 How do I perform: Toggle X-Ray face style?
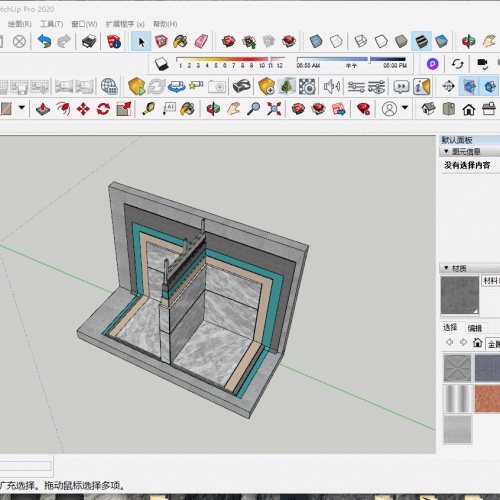tap(316, 42)
